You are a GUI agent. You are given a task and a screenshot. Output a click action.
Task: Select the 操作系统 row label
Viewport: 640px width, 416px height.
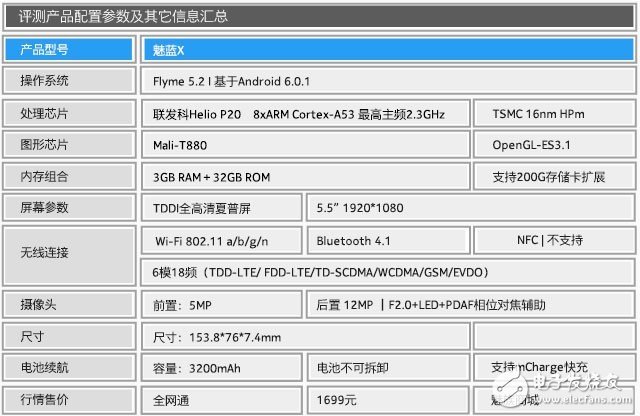tap(69, 81)
